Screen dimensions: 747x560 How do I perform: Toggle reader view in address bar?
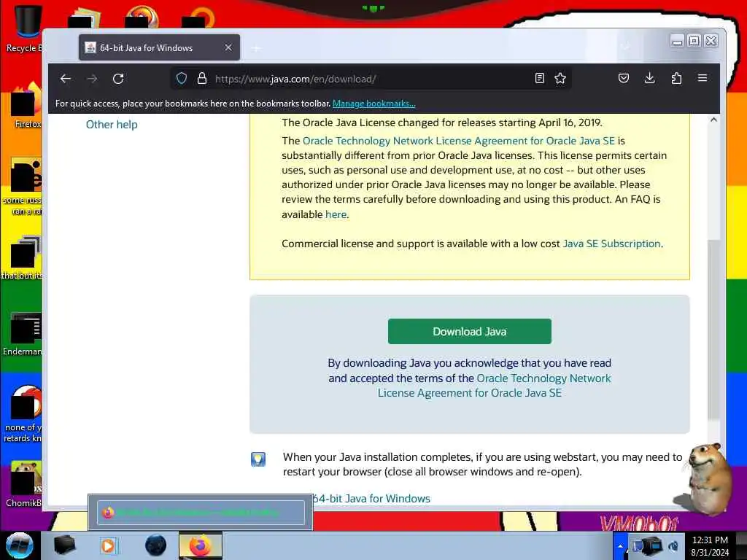point(539,79)
